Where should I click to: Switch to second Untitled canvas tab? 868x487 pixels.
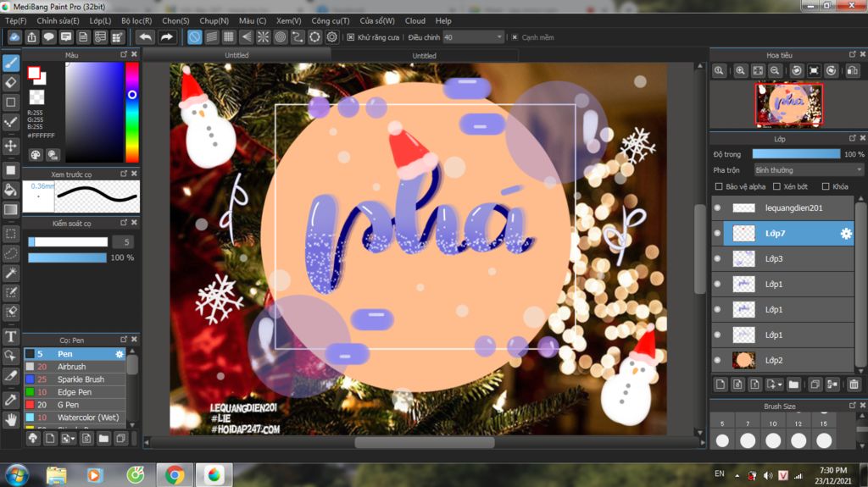coord(424,55)
